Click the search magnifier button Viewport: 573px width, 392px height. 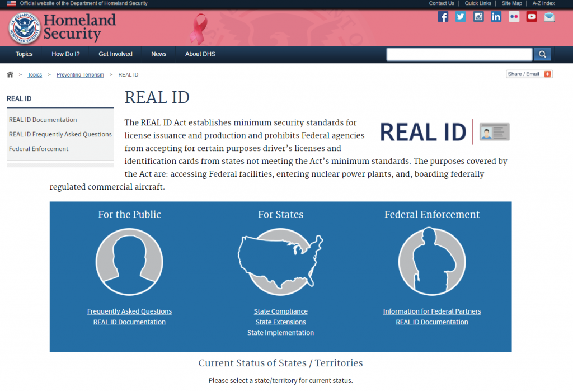point(542,54)
